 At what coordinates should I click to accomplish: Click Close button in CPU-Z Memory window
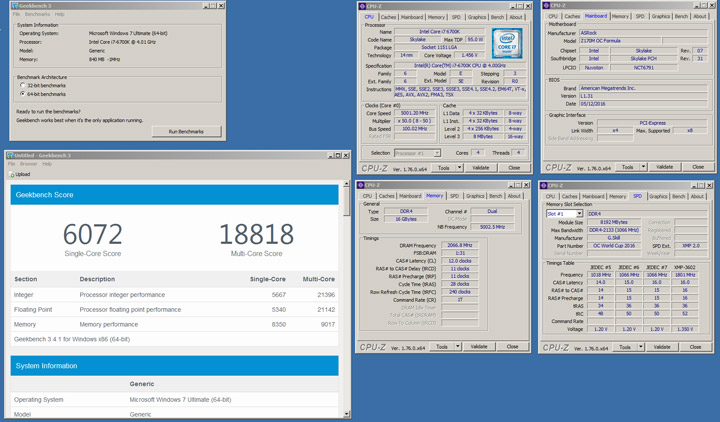512,347
